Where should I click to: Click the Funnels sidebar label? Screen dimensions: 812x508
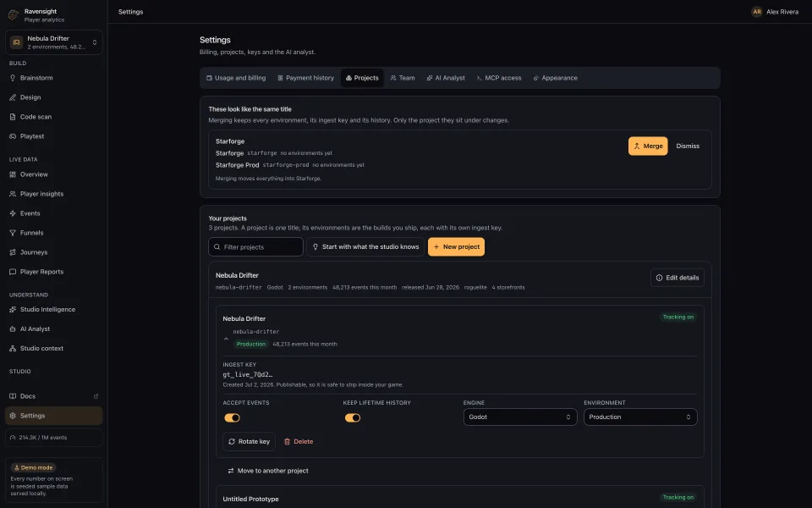tap(31, 234)
